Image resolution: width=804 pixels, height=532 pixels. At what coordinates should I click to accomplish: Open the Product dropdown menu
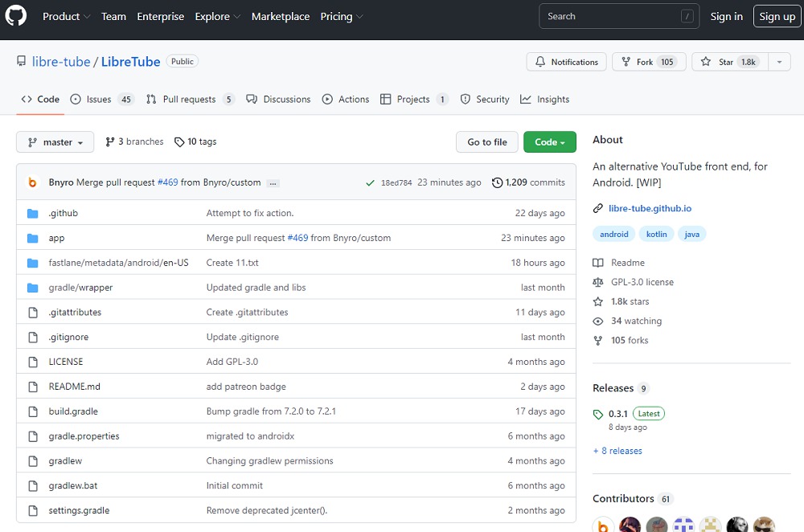(66, 16)
